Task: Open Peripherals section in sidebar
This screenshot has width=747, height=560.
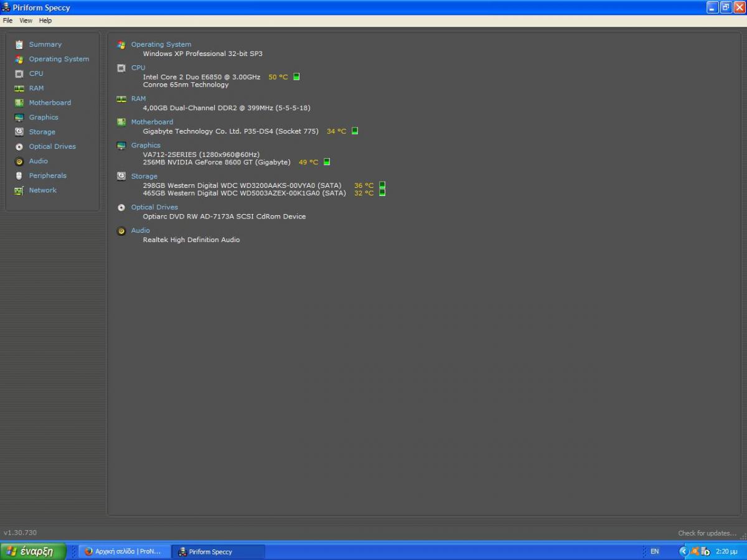Action: click(47, 175)
